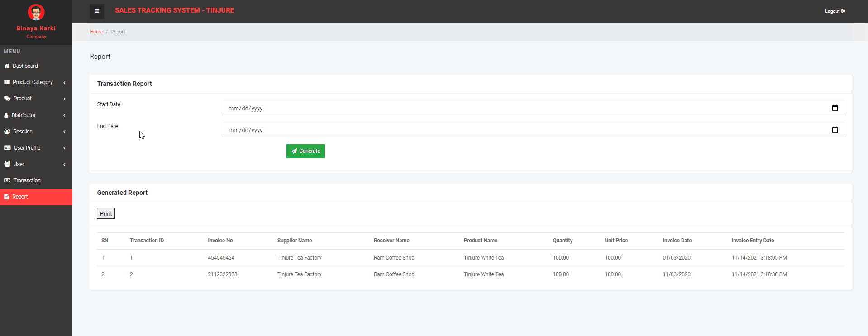Open the End Date calendar picker icon
This screenshot has height=336, width=868.
click(835, 130)
